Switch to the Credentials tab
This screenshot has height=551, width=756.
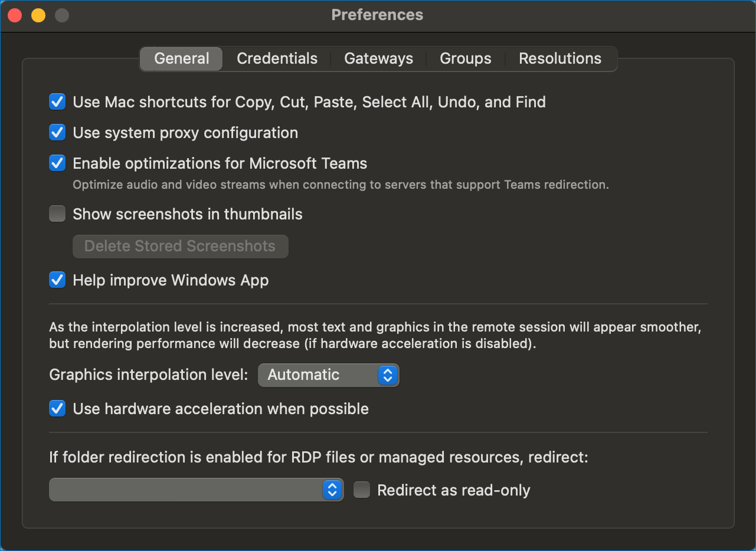tap(277, 58)
